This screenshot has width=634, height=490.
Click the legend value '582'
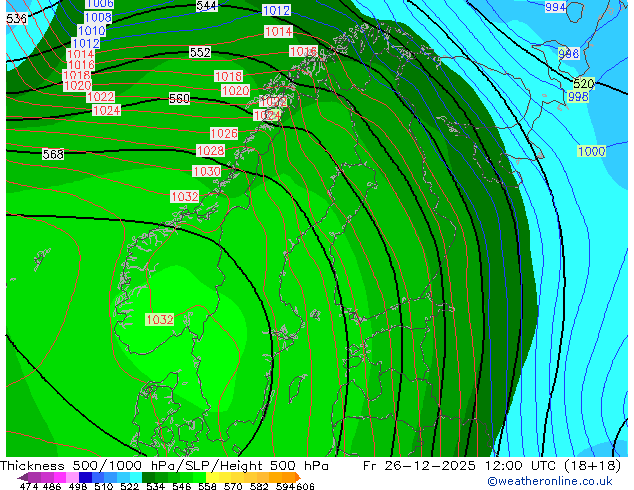pos(259,486)
